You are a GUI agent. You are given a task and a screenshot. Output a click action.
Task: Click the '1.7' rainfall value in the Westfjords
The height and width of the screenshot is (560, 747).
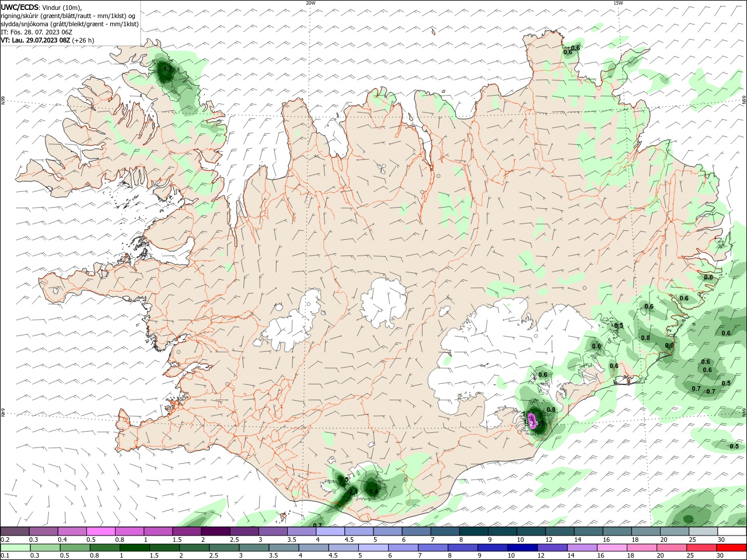coord(167,69)
